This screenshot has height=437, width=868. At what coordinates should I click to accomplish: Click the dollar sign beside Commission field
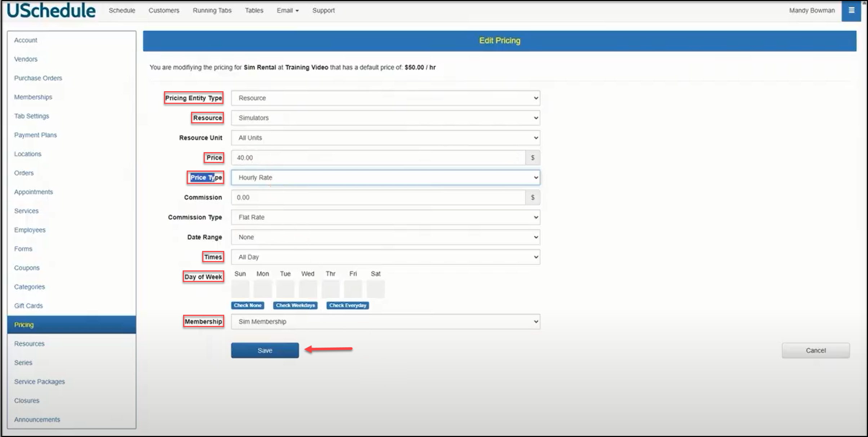(532, 197)
